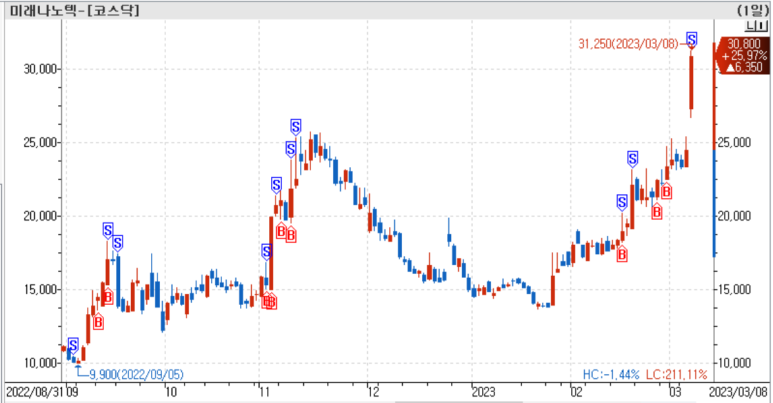Click the 9,900(2022/09/05) low price label
Screen dimensions: 773x403
tap(136, 374)
